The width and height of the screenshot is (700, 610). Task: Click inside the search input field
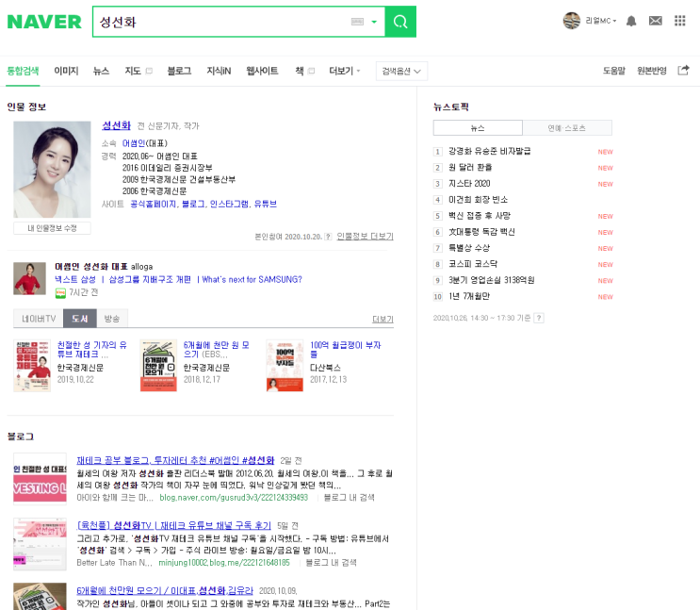(223, 22)
